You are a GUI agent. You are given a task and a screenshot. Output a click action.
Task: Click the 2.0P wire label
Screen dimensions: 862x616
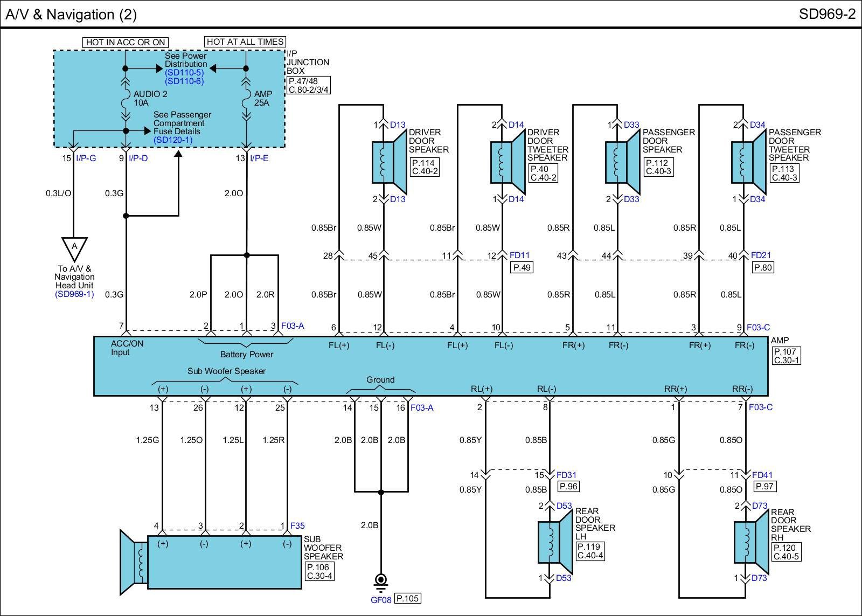pyautogui.click(x=198, y=294)
